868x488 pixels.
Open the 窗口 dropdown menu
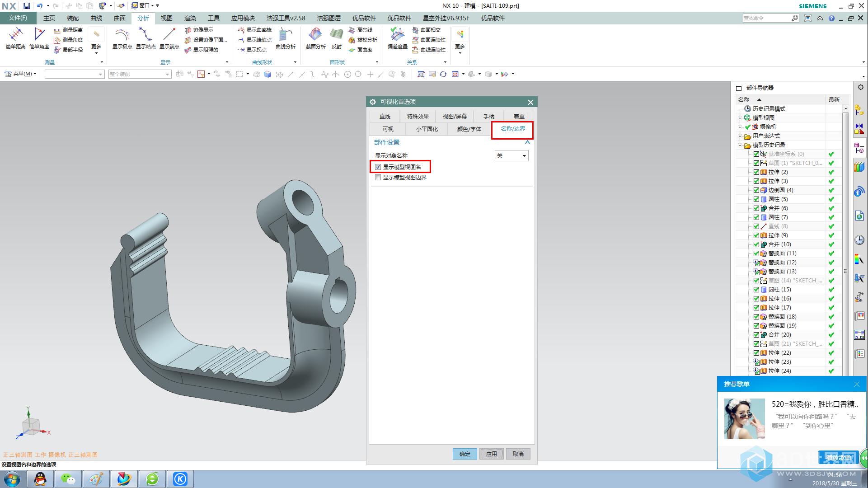pyautogui.click(x=145, y=6)
